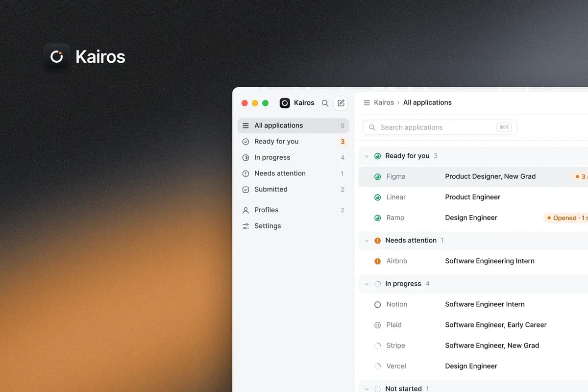Screen dimensions: 588x392
Task: Click the search magnifier icon beside the Kairos title
Action: tap(325, 103)
